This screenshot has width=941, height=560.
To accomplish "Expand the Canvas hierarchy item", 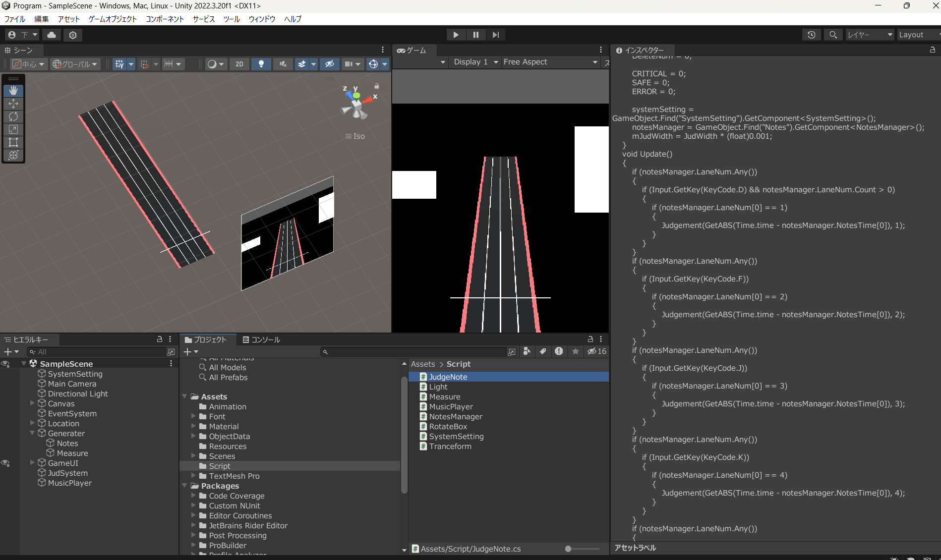I will pyautogui.click(x=33, y=403).
